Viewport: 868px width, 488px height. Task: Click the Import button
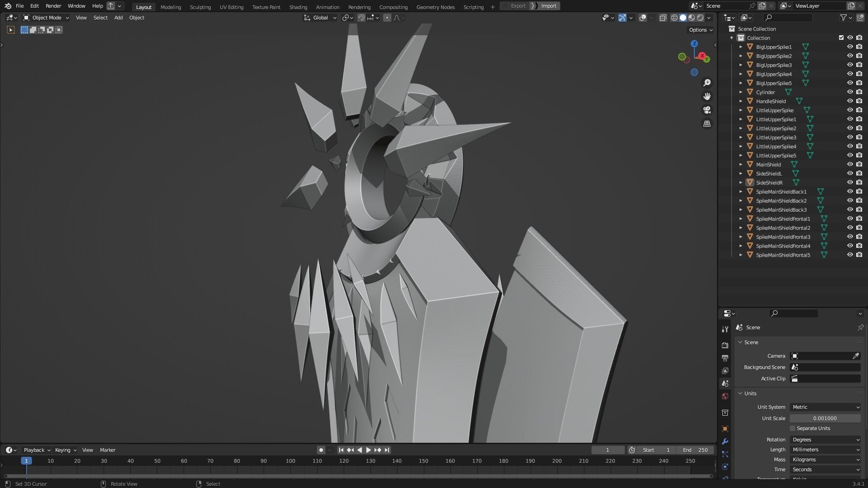click(545, 6)
